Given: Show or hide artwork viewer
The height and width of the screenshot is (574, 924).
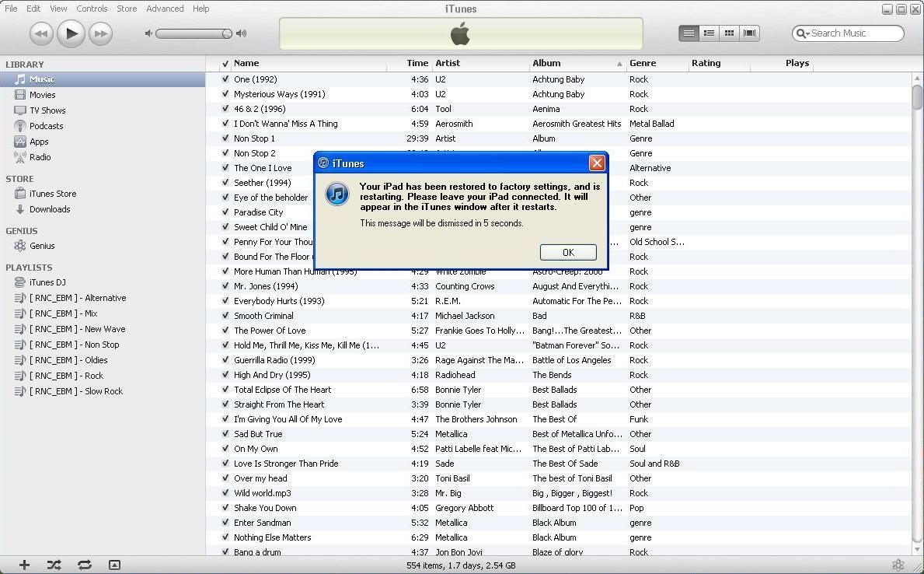Looking at the screenshot, I should 114,565.
